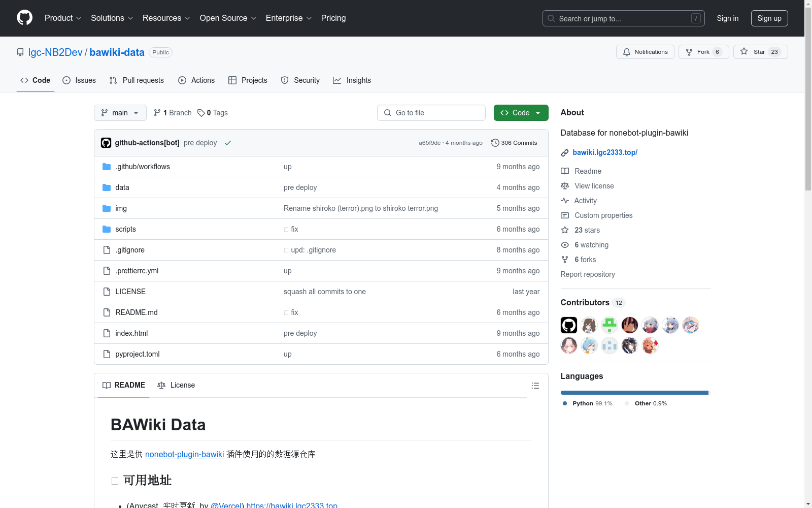Expand the Product menu
Viewport: 812px width, 508px height.
tap(63, 18)
